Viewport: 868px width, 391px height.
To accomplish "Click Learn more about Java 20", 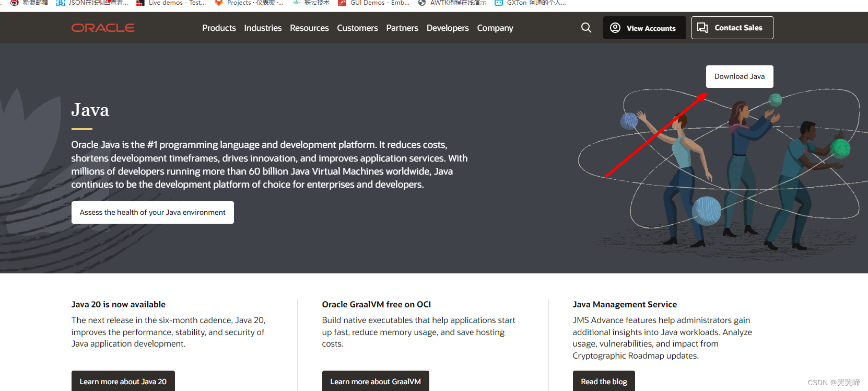I will click(123, 381).
